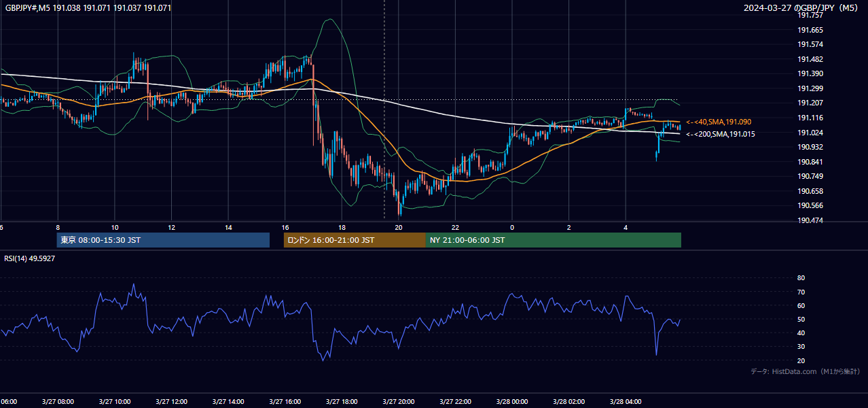Click price axis label 191.299
This screenshot has width=868, height=408.
pos(810,88)
